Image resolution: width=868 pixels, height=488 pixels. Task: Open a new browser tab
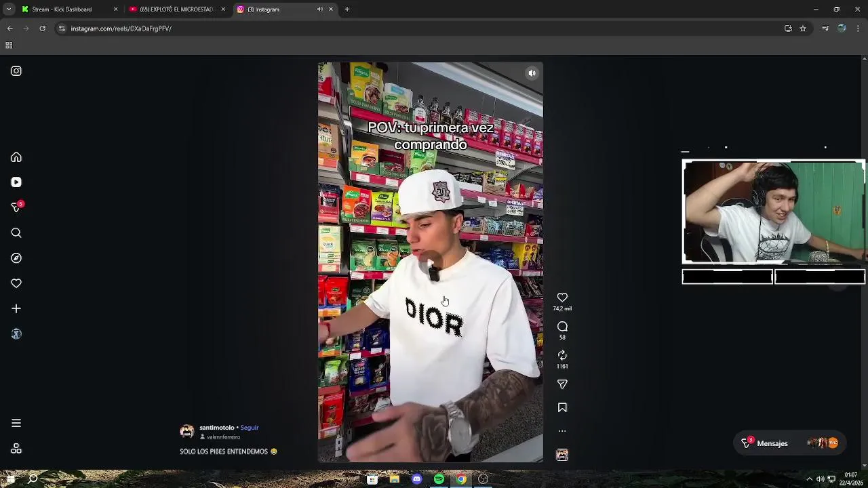[x=347, y=9]
